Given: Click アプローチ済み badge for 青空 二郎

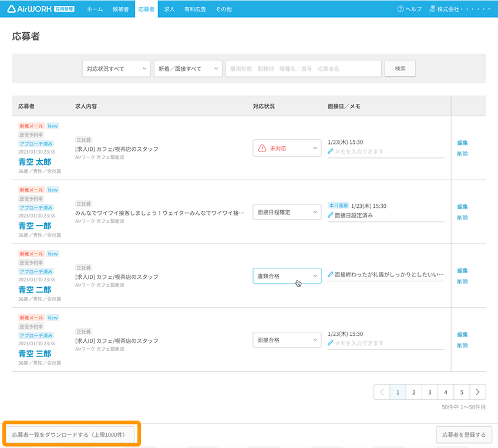Looking at the screenshot, I should click(36, 272).
